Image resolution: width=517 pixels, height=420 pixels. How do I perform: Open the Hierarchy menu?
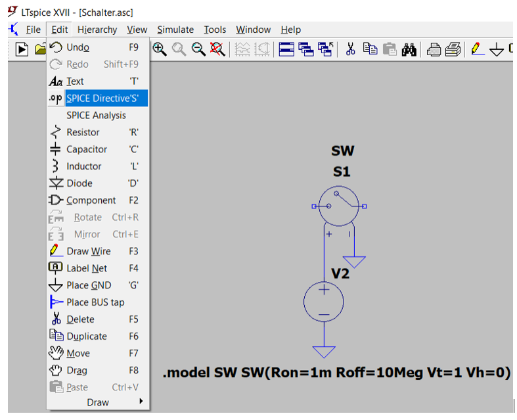click(x=97, y=30)
